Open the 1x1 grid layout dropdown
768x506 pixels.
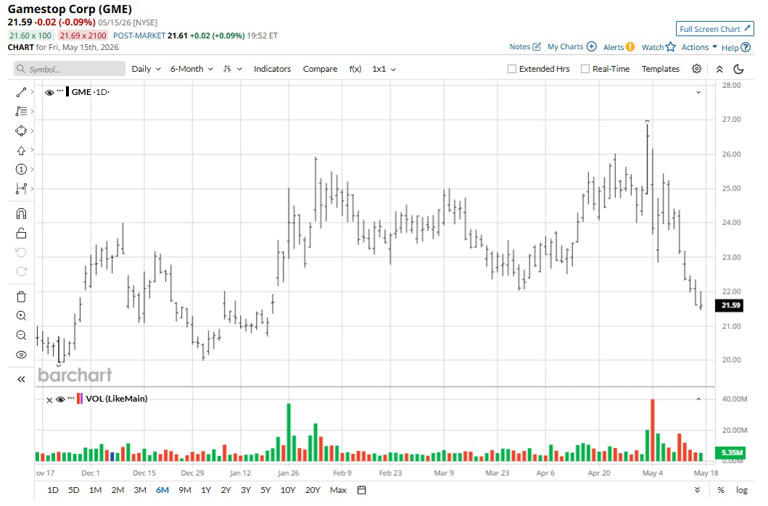384,69
